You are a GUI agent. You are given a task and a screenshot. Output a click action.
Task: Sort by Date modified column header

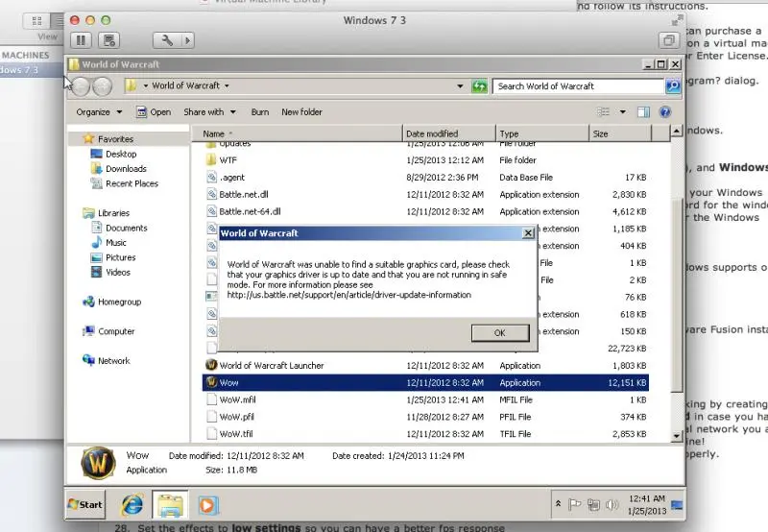449,133
